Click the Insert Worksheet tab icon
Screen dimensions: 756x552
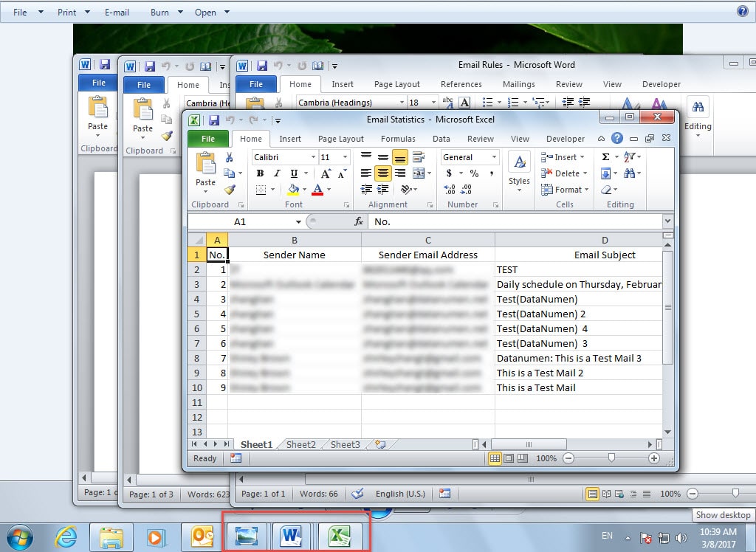coord(380,444)
